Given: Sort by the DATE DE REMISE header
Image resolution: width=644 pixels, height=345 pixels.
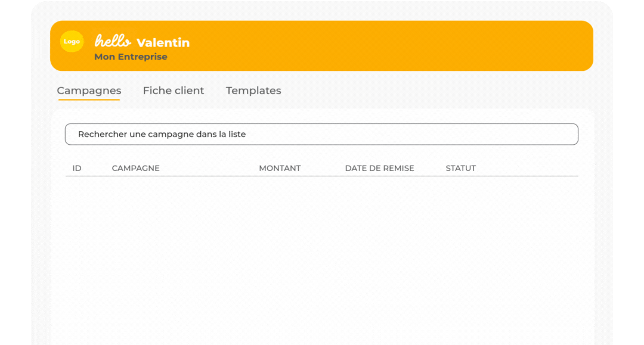Looking at the screenshot, I should (379, 168).
